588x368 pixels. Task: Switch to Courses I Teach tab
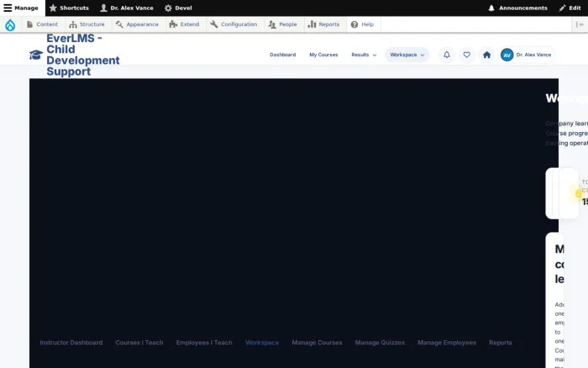[x=139, y=343]
